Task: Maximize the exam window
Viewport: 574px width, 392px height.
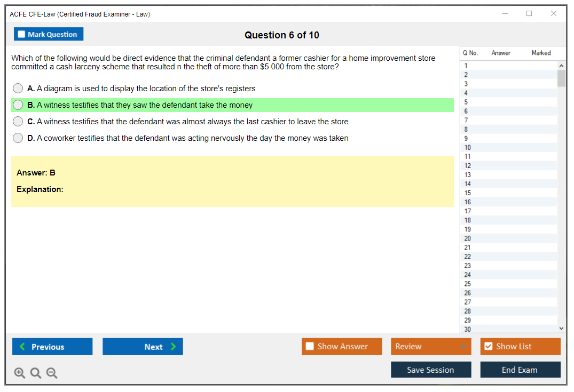Action: pos(529,14)
